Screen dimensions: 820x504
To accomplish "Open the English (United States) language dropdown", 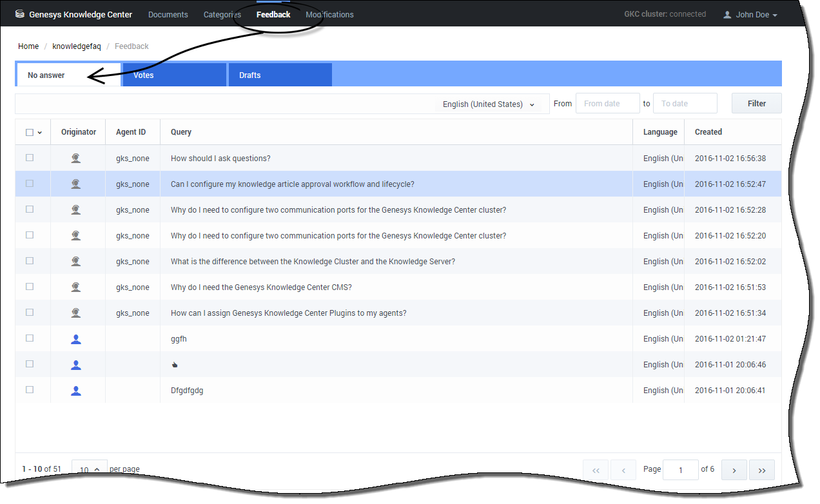I will coord(489,104).
